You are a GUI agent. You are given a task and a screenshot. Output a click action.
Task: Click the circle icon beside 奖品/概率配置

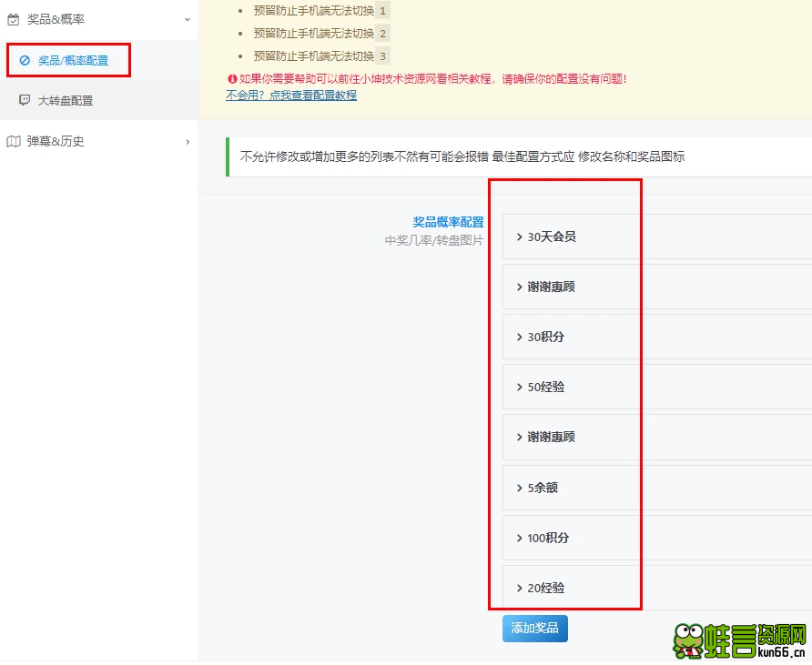coord(25,61)
